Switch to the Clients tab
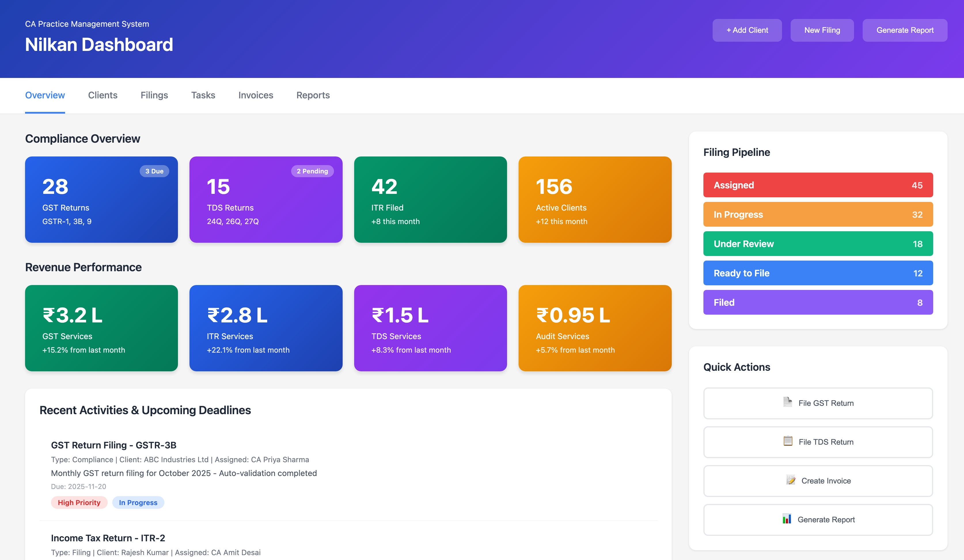The height and width of the screenshot is (560, 964). 103,95
